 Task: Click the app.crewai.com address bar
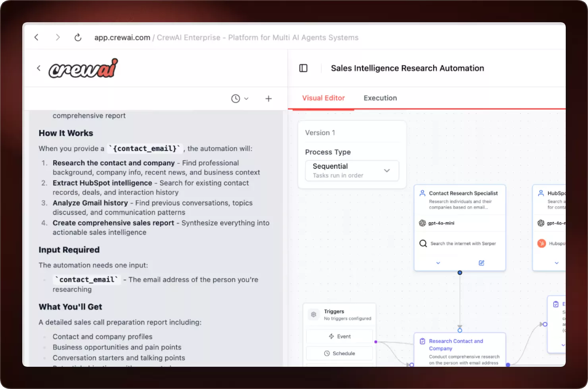[226, 37]
